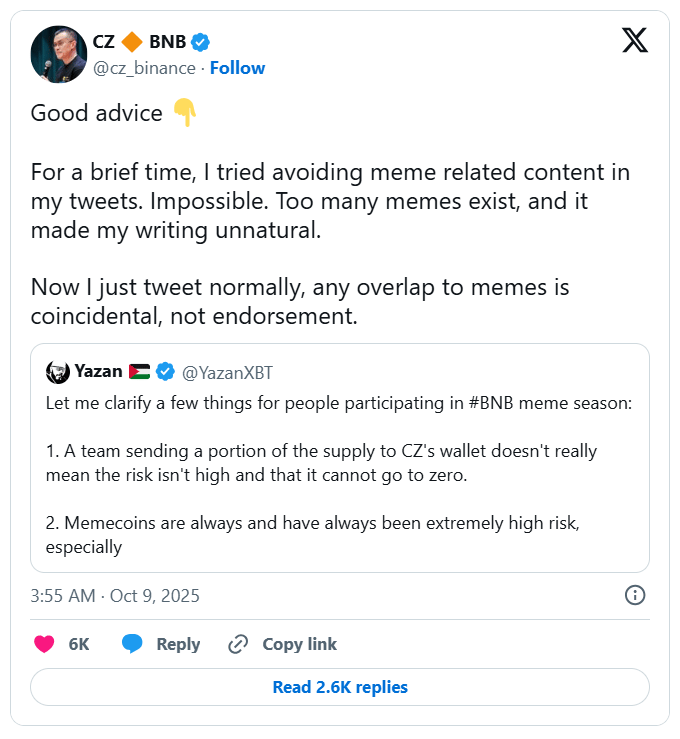Viewport: 680px width, 739px height.
Task: Click the pointing down hand emoji
Action: coord(185,113)
